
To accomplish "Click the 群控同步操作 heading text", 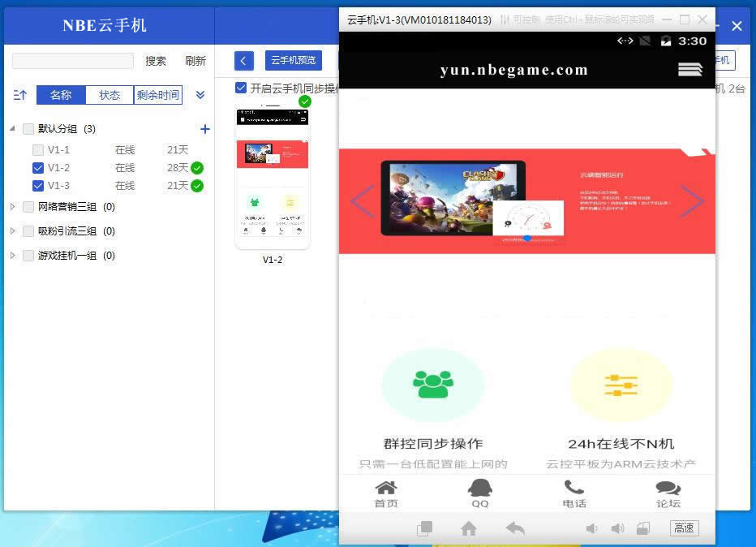I will (x=433, y=444).
